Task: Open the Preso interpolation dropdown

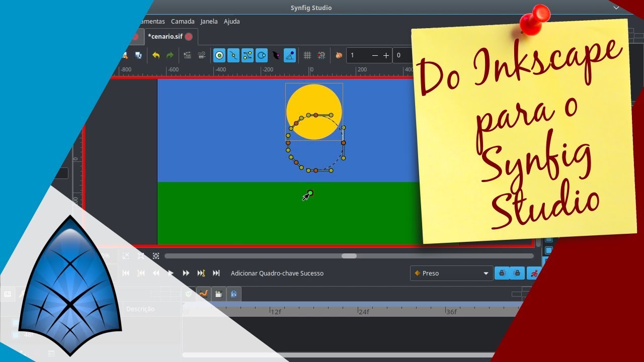Action: (451, 273)
